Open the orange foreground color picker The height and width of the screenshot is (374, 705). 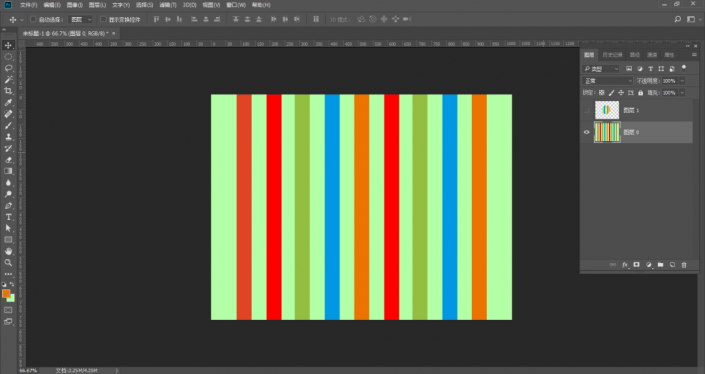(x=6, y=293)
